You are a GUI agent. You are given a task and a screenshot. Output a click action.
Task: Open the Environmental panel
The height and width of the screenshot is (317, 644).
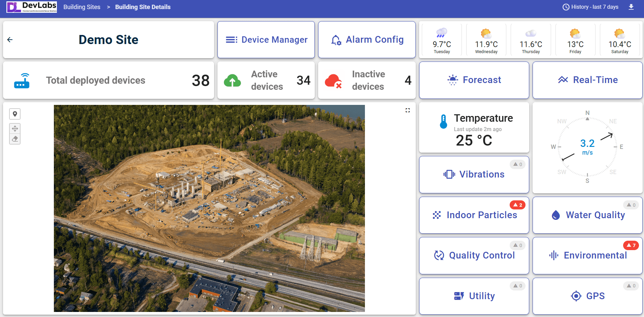click(x=587, y=255)
